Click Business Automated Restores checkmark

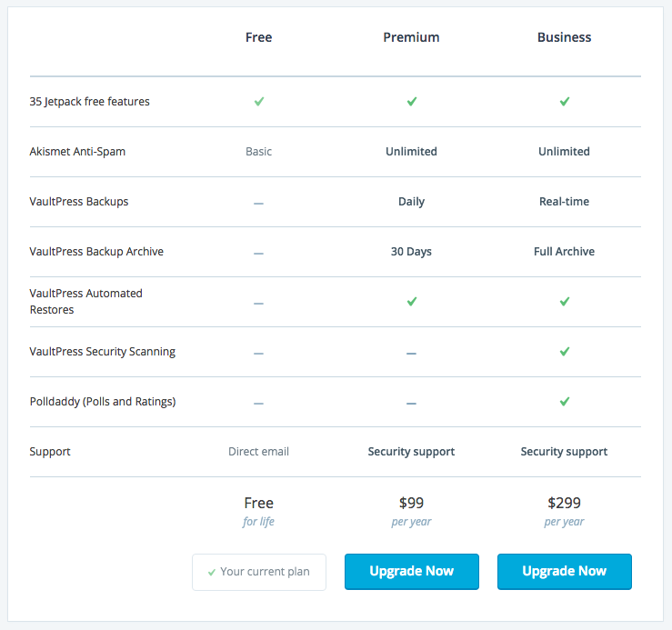click(565, 302)
